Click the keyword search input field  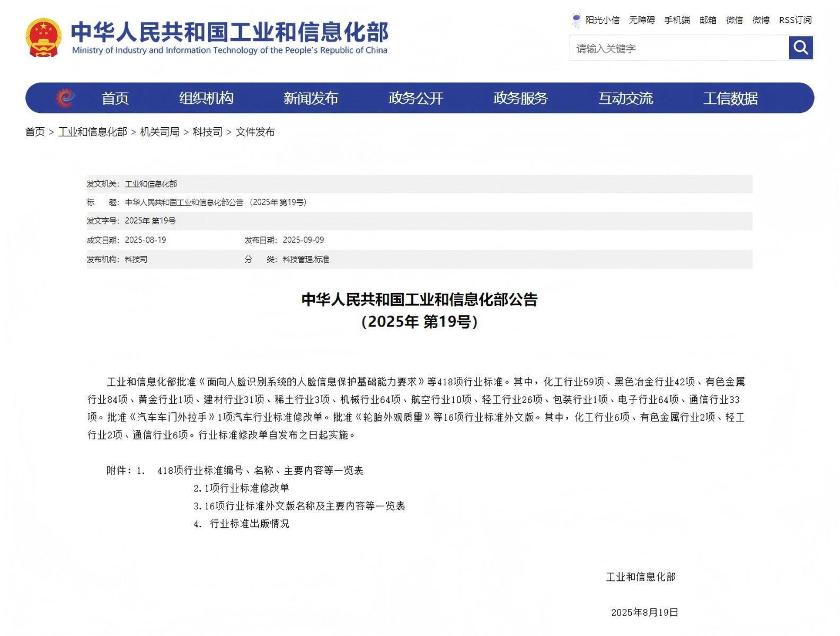pyautogui.click(x=679, y=49)
